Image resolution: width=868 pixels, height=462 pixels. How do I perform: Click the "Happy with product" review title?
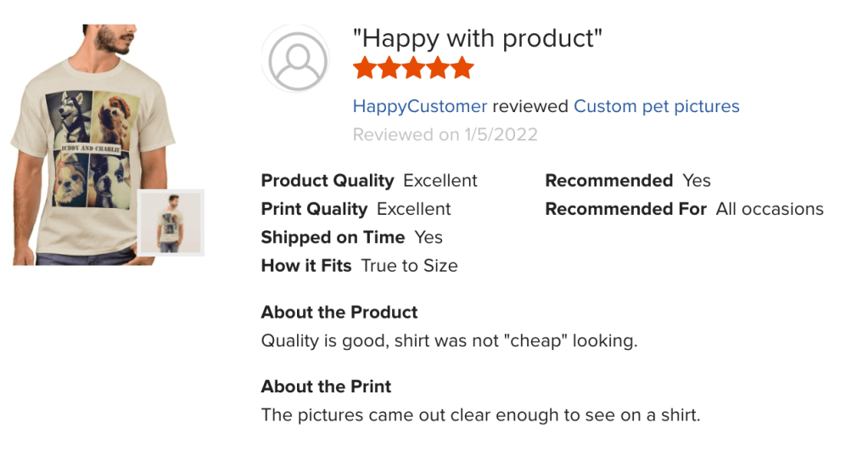pos(478,38)
